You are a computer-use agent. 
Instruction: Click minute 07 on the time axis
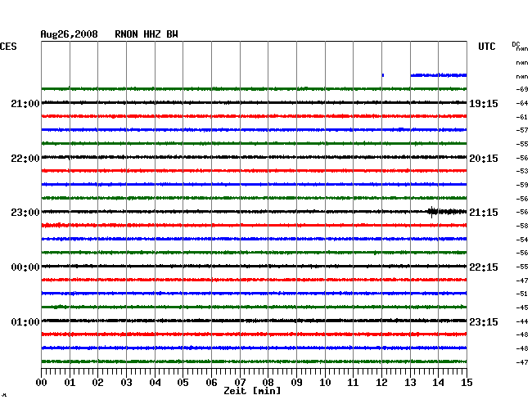pos(240,383)
